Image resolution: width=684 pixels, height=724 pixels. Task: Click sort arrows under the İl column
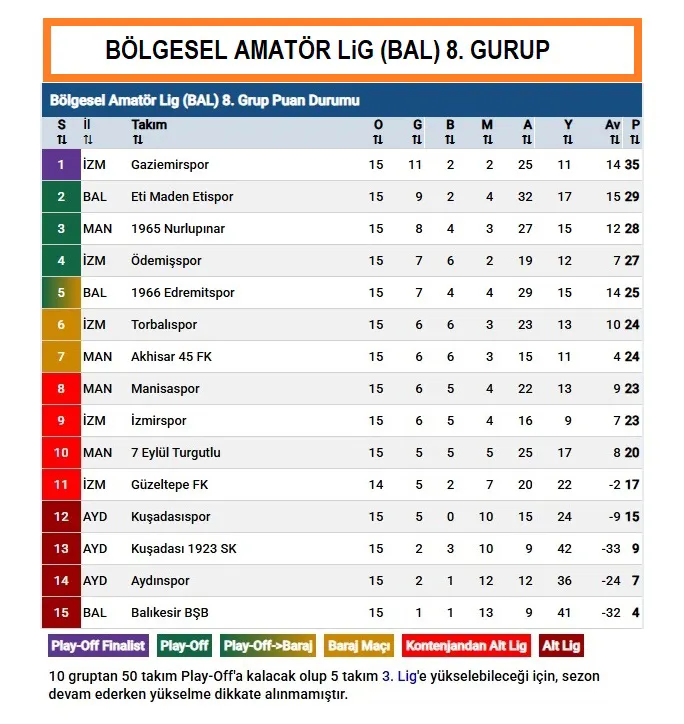point(87,140)
